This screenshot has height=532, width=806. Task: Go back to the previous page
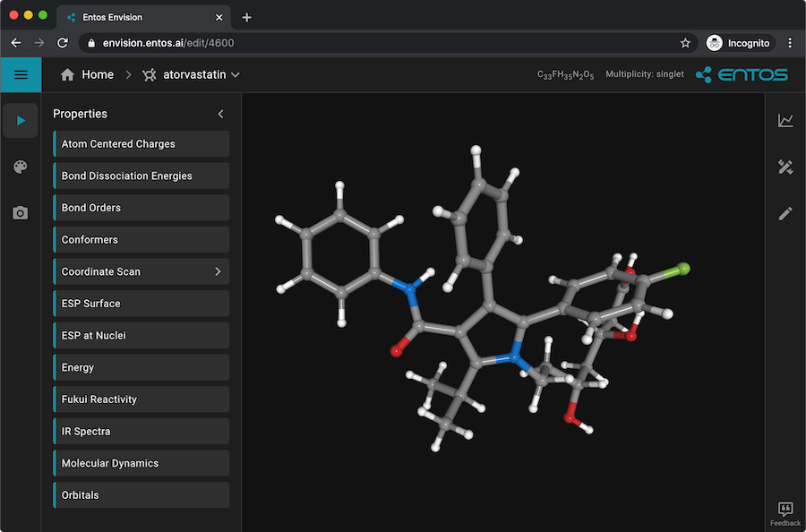(x=16, y=43)
